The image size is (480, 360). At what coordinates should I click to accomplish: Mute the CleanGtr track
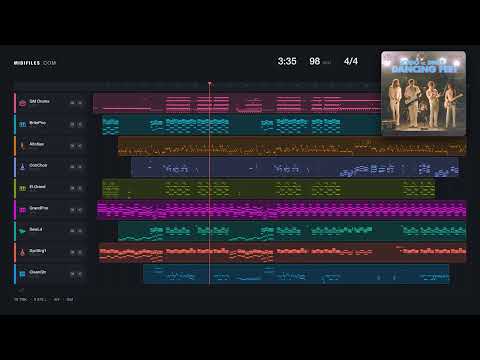click(72, 274)
